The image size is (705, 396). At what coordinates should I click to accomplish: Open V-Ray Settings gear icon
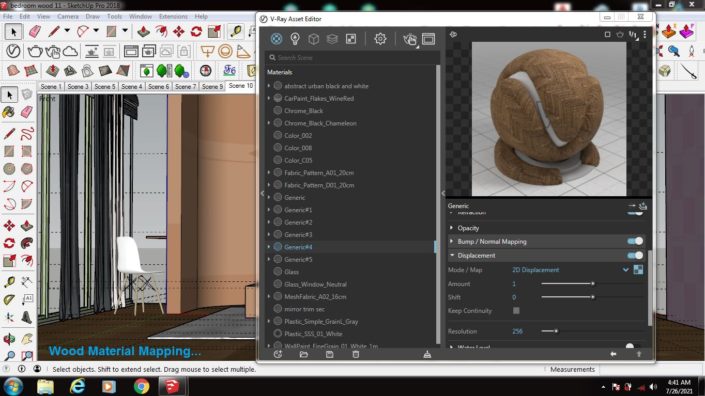[x=380, y=39]
